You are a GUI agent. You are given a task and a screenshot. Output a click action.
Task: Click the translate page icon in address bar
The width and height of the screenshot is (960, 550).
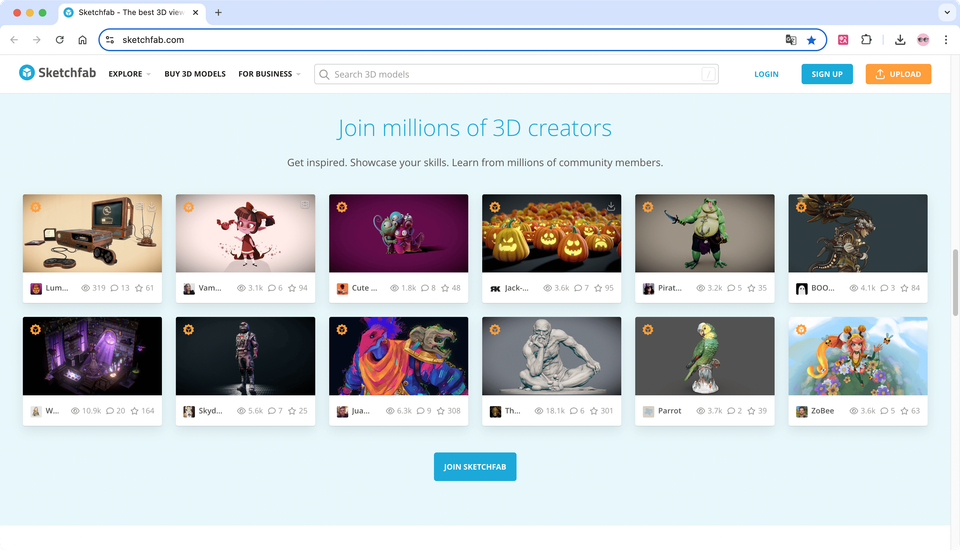[791, 40]
